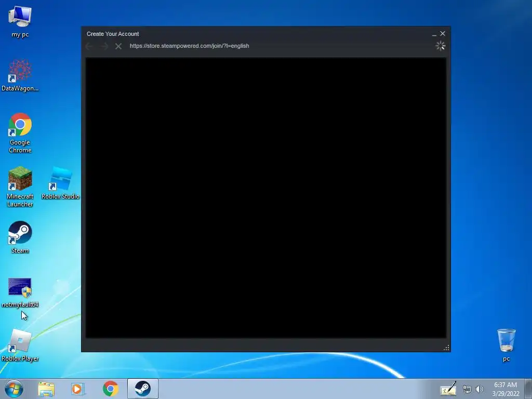Select the Roblox Player desktop icon
532x399 pixels.
pyautogui.click(x=20, y=345)
